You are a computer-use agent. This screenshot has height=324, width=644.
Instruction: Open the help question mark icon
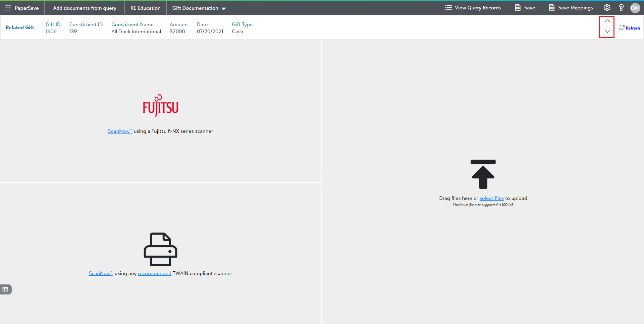pyautogui.click(x=621, y=8)
